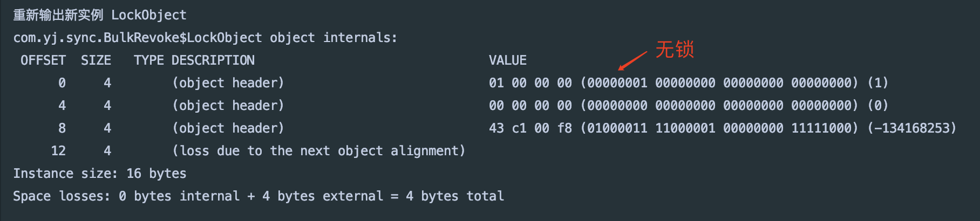This screenshot has width=980, height=221.
Task: Click object header text at offset 8
Action: point(228,128)
